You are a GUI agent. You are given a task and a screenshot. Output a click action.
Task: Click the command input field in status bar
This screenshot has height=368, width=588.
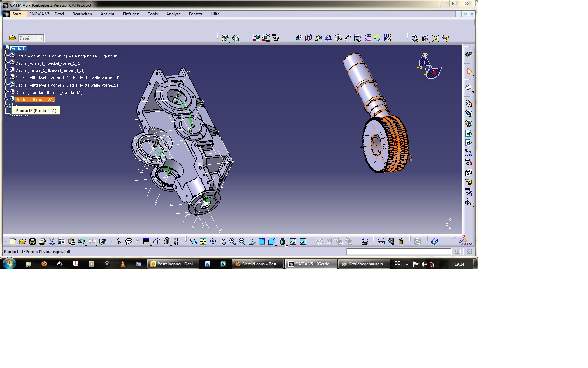(399, 252)
